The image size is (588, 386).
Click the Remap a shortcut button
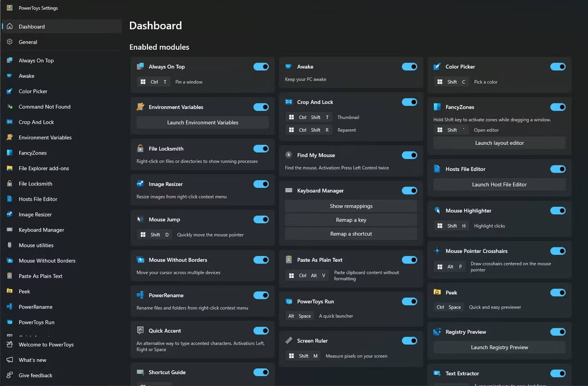351,234
